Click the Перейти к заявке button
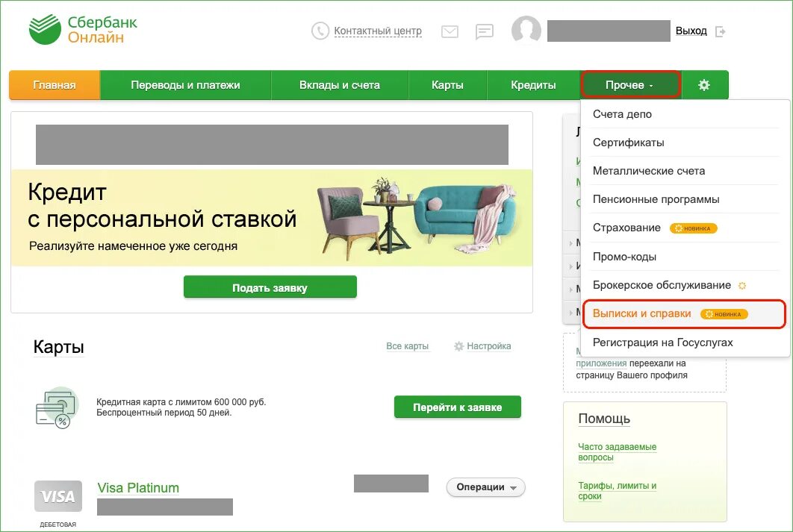Image resolution: width=793 pixels, height=532 pixels. pos(457,407)
